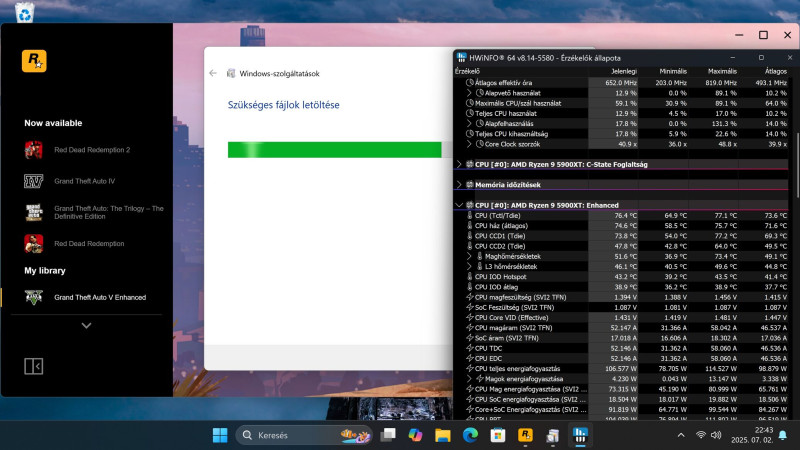Click the green download progress bar

pos(334,150)
